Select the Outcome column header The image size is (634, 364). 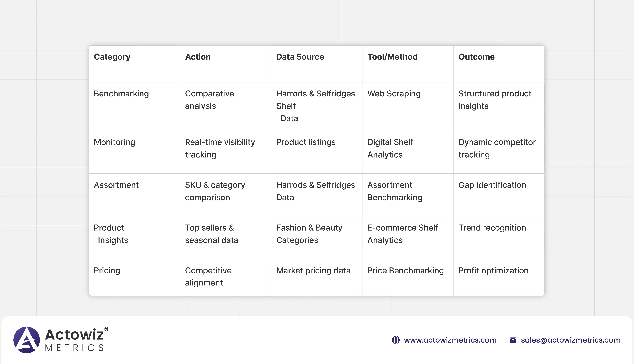point(476,57)
